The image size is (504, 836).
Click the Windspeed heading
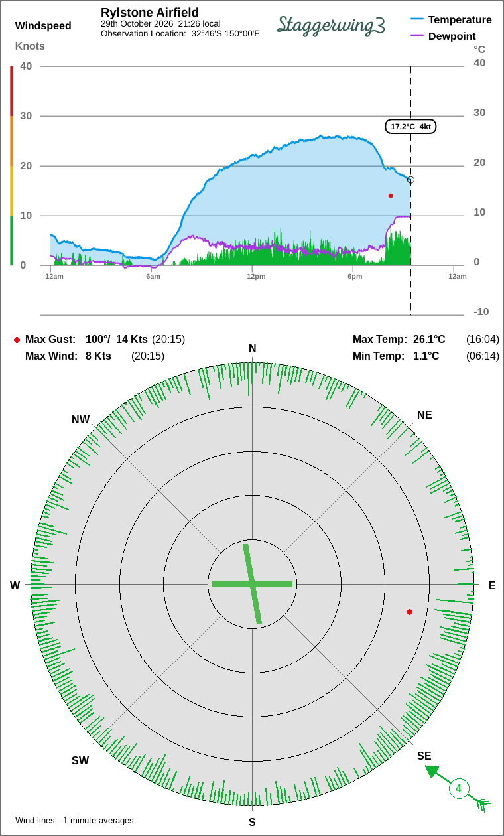[x=43, y=26]
